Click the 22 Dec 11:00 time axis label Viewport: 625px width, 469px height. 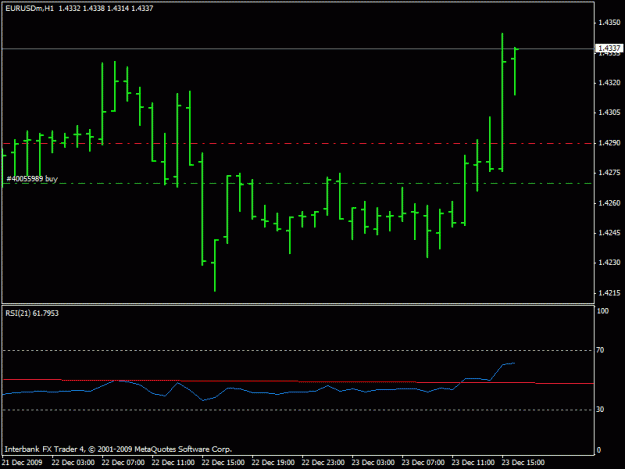(x=173, y=462)
